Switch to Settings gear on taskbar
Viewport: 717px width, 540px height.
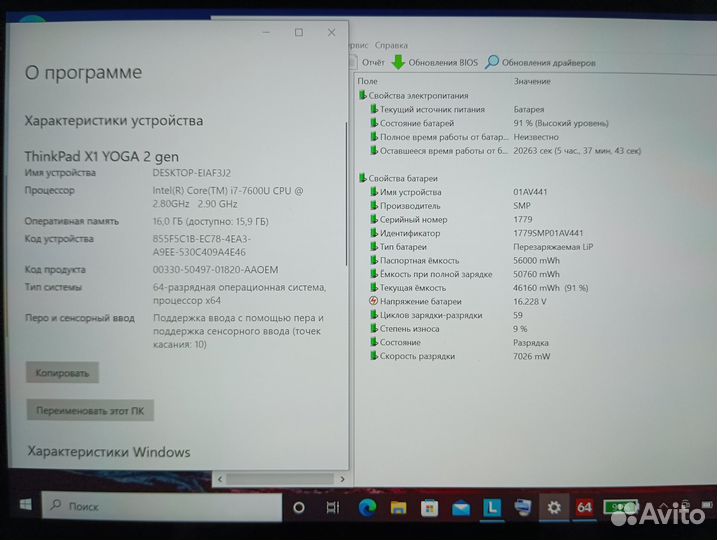coord(554,507)
